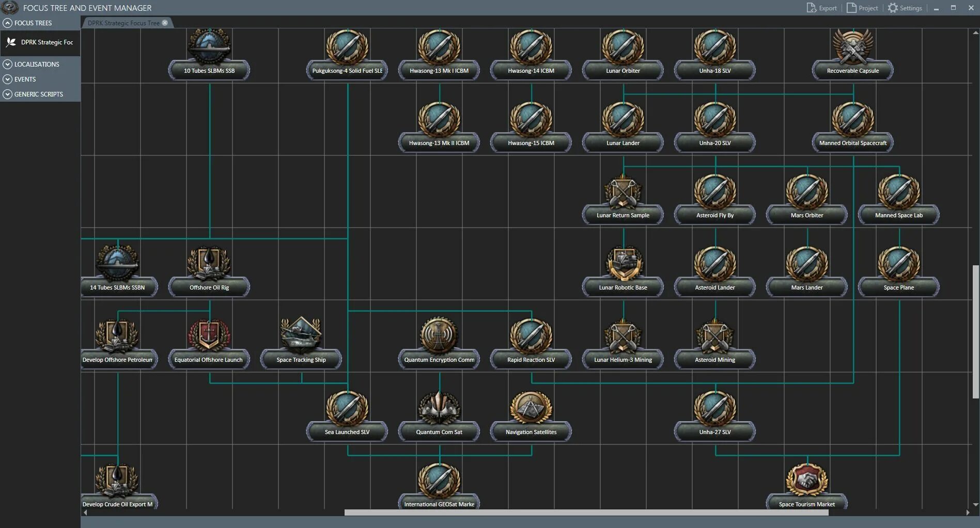Open the Export menu
Image resolution: width=980 pixels, height=528 pixels.
(x=822, y=8)
